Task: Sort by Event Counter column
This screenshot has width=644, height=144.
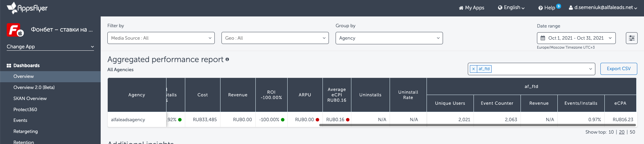Action: point(497,103)
